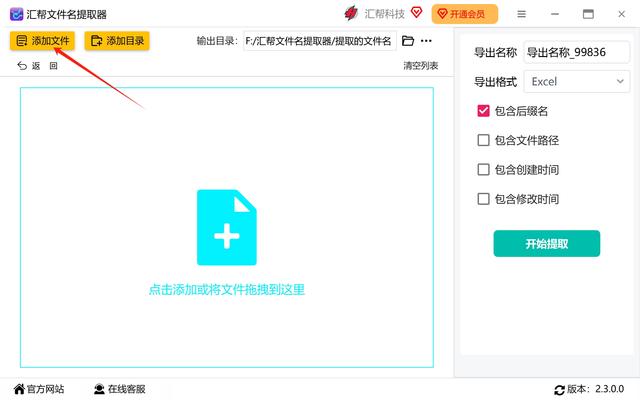Edit the 导出名称 input field
Image resolution: width=640 pixels, height=400 pixels.
pyautogui.click(x=576, y=52)
